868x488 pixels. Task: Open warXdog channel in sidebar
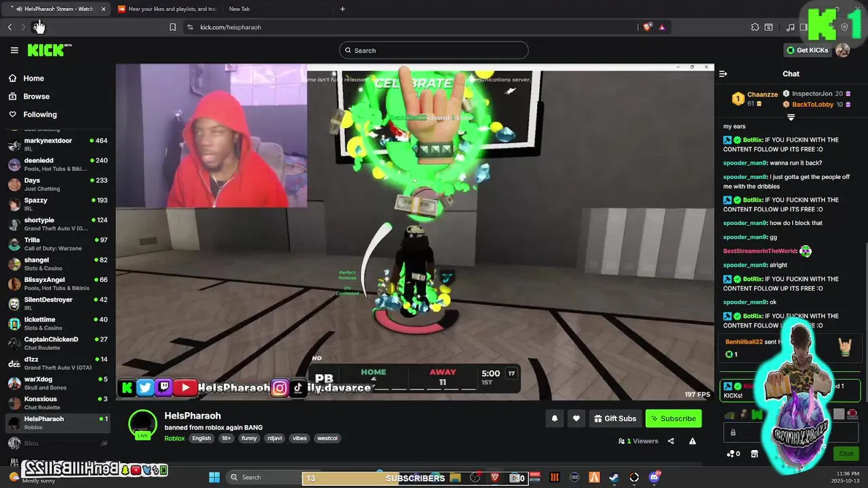[x=58, y=383]
